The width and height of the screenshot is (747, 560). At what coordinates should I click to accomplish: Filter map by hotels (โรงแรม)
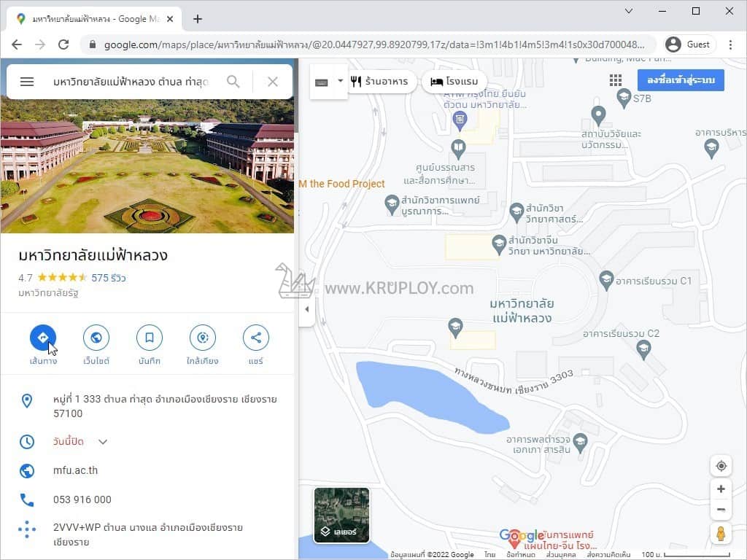(x=454, y=82)
